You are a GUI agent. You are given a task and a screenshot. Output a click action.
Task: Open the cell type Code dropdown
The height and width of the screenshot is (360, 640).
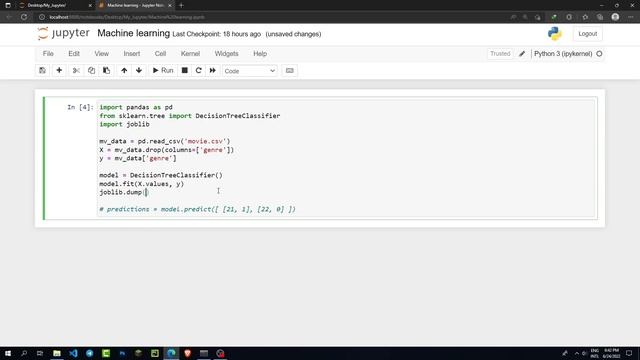coord(250,71)
